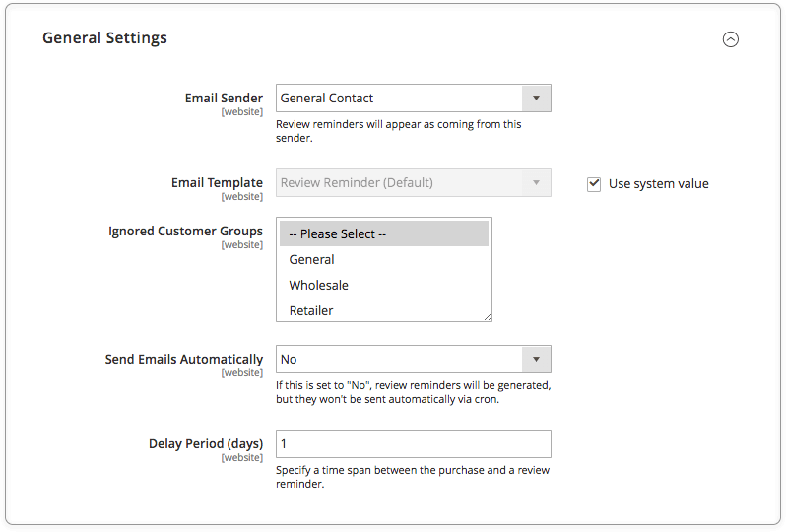Open the Email Sender dropdown arrow
The image size is (786, 532).
click(536, 99)
